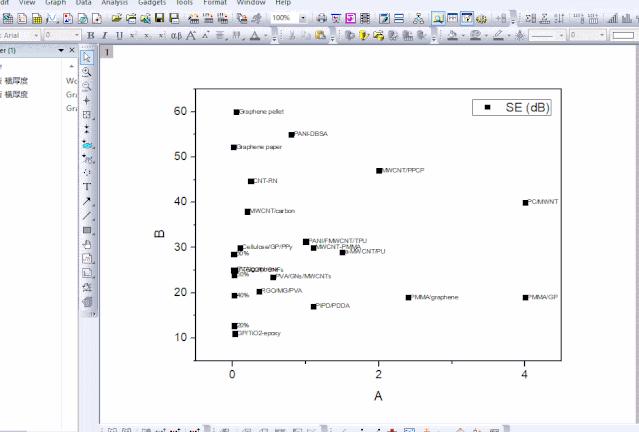639x432 pixels.
Task: Select the Data Selector tool
Action: [x=86, y=129]
